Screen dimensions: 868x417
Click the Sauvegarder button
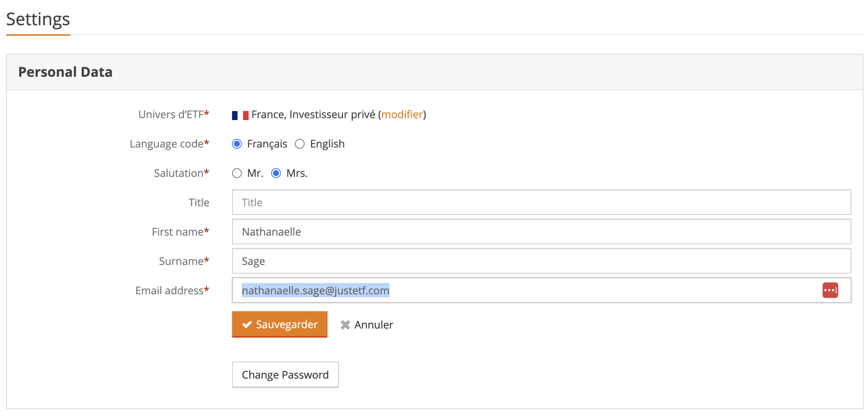[x=279, y=324]
